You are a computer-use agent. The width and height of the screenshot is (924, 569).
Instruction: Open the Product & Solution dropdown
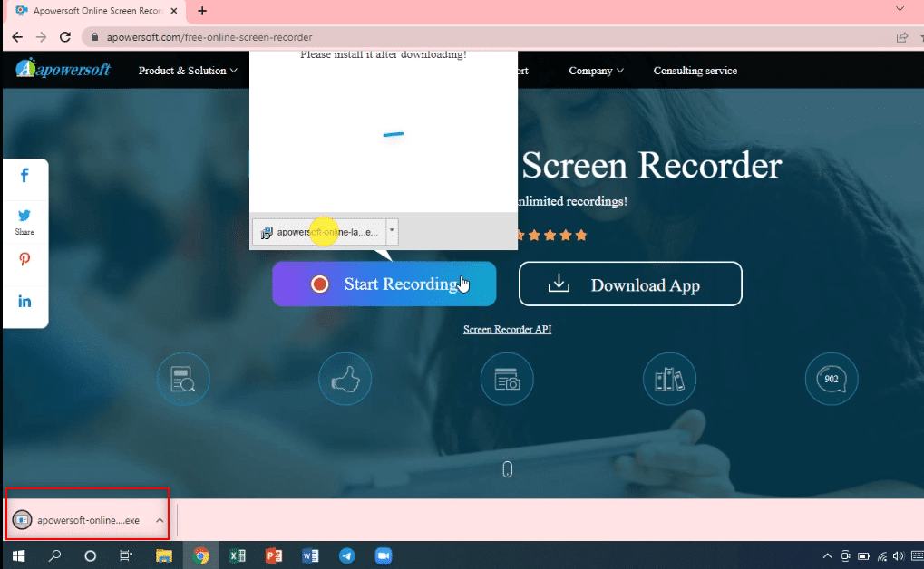click(x=186, y=70)
